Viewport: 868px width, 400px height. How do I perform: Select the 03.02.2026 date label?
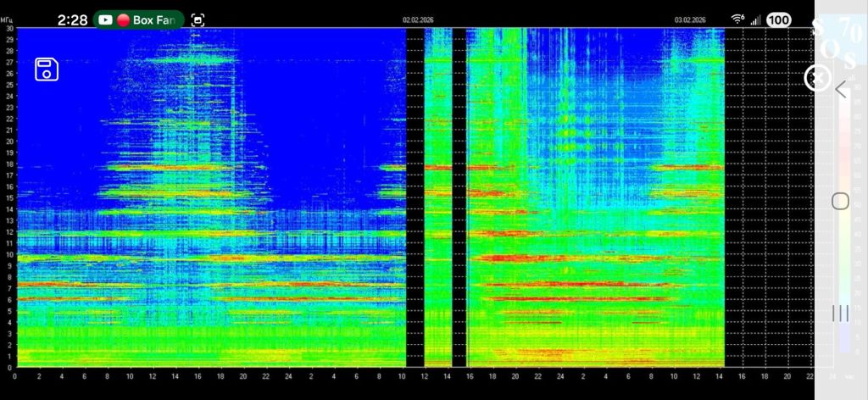690,19
